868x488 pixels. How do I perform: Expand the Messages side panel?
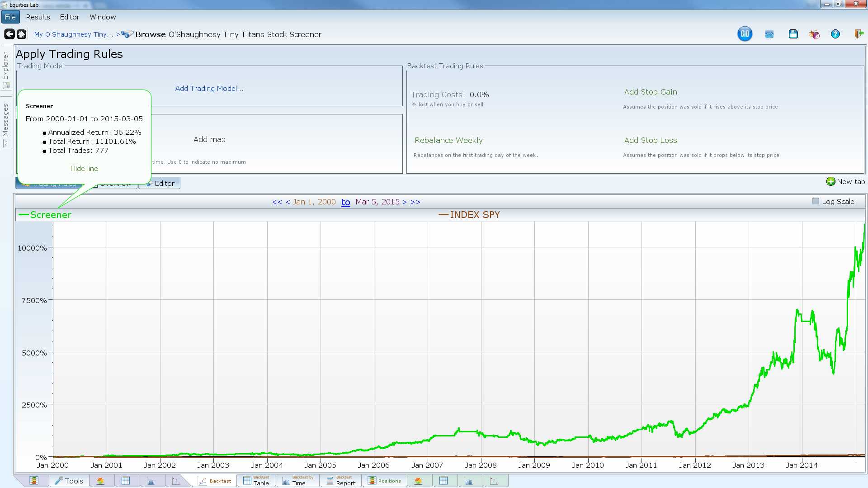click(x=6, y=122)
